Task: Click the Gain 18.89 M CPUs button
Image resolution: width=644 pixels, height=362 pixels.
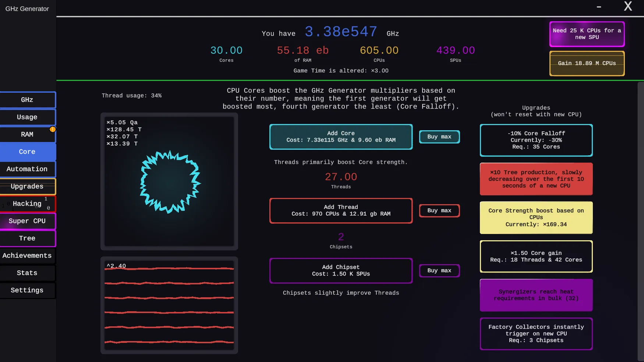Action: point(587,63)
